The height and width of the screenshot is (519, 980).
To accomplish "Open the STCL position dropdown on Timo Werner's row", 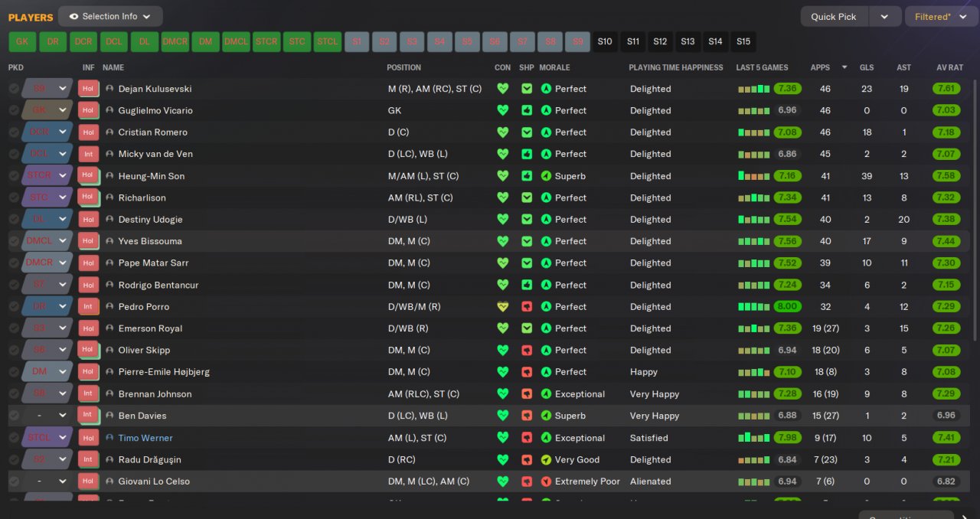I will [47, 438].
